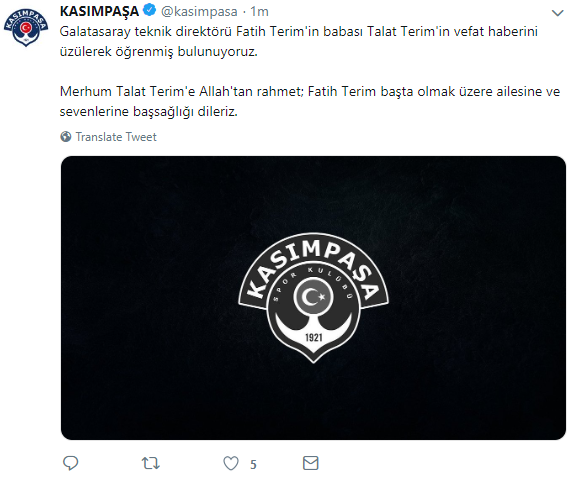Like the tweet with the heart icon

pyautogui.click(x=231, y=463)
